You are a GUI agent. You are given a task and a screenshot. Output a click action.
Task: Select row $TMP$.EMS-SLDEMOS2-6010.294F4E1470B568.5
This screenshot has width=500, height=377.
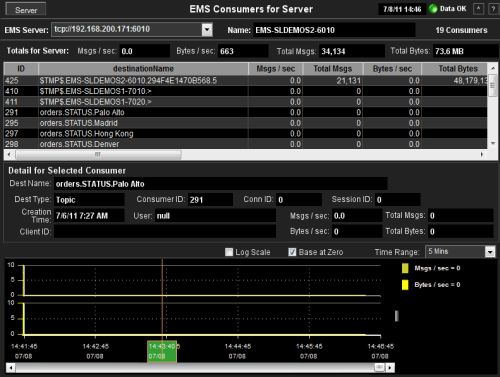246,80
